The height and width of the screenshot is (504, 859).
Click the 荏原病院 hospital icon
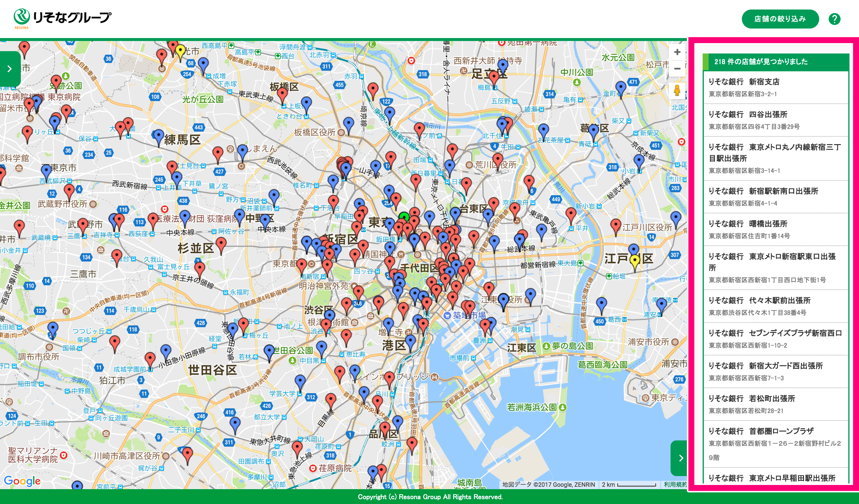click(313, 468)
